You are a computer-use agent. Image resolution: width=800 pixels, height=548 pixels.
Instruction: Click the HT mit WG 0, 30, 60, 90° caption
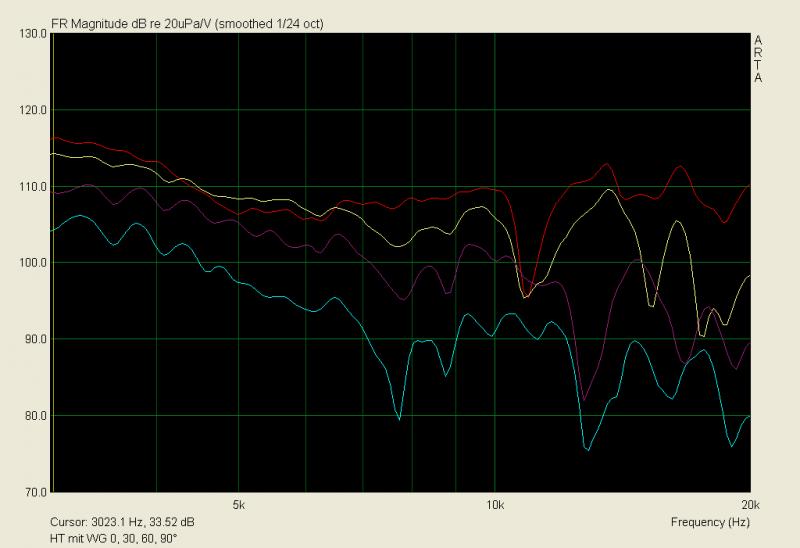(x=113, y=538)
